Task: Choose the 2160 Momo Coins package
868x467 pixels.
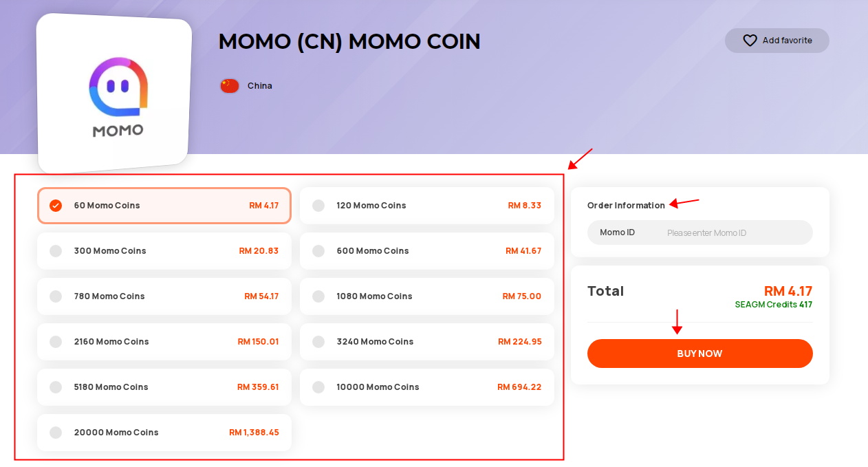Action: click(164, 342)
